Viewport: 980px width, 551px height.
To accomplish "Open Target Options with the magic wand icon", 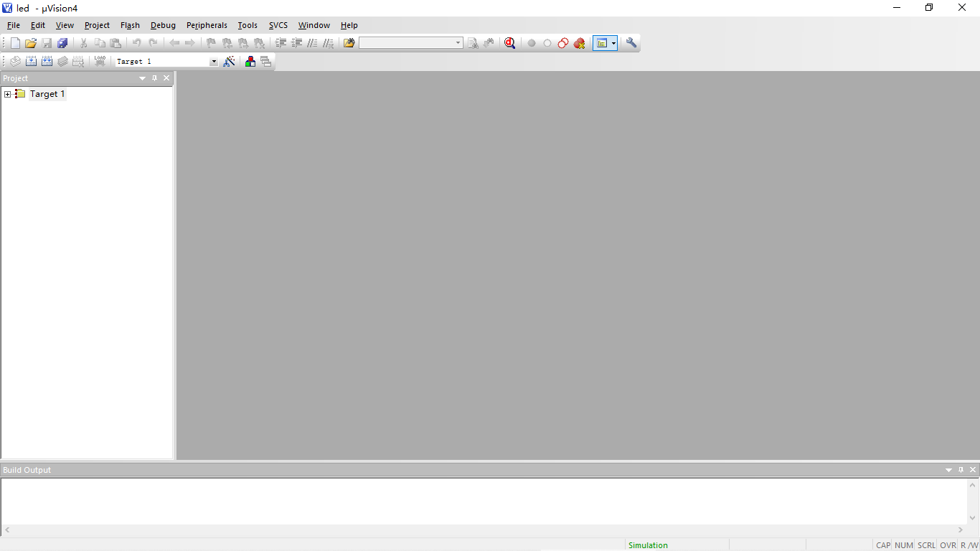I will [x=229, y=62].
